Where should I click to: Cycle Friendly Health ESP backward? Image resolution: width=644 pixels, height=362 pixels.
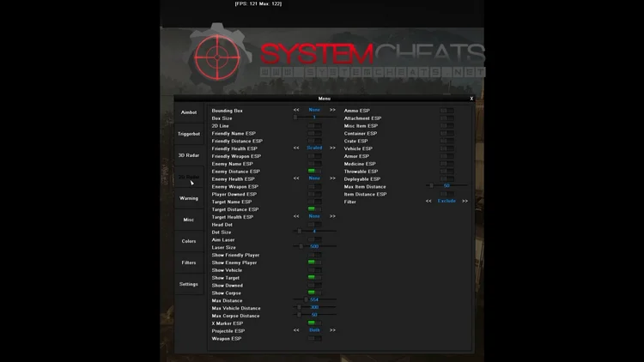tap(296, 148)
